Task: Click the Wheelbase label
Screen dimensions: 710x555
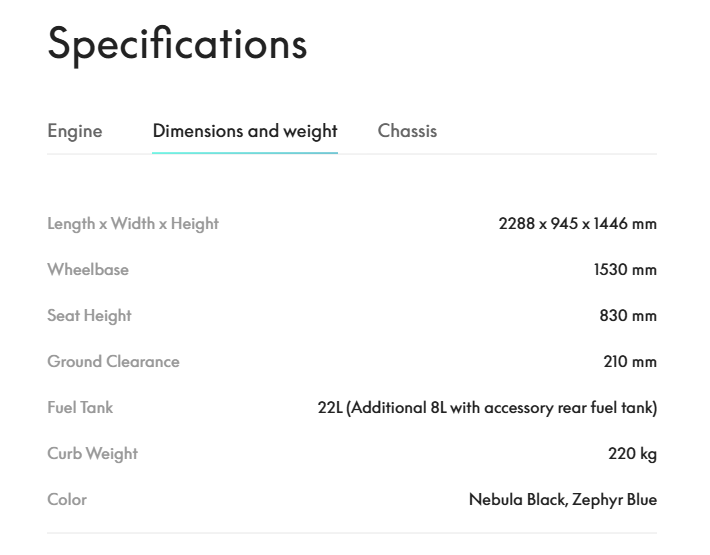Action: pos(88,269)
